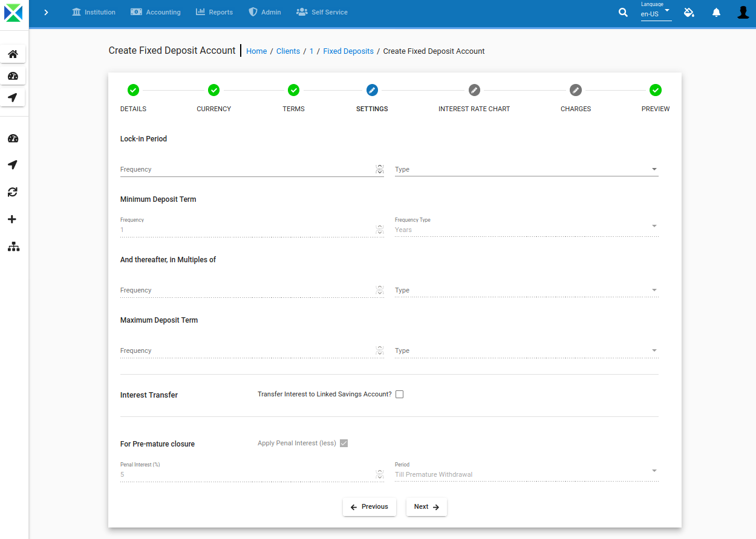The height and width of the screenshot is (539, 756).
Task: Click the organization hierarchy sidebar icon
Action: [x=13, y=247]
